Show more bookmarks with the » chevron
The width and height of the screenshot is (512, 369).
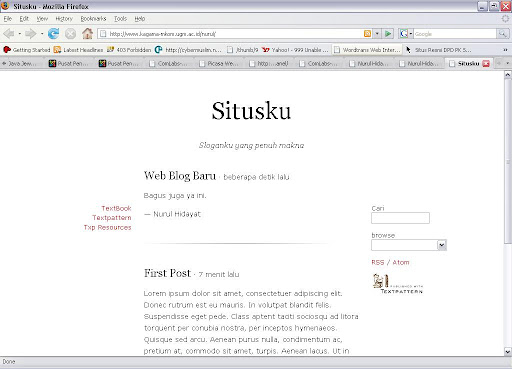(505, 50)
